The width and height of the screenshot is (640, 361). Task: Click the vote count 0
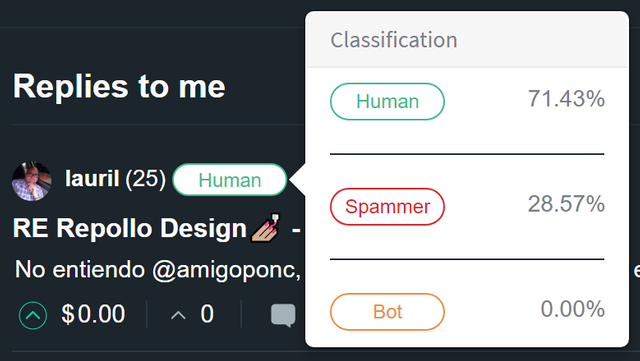pyautogui.click(x=207, y=314)
